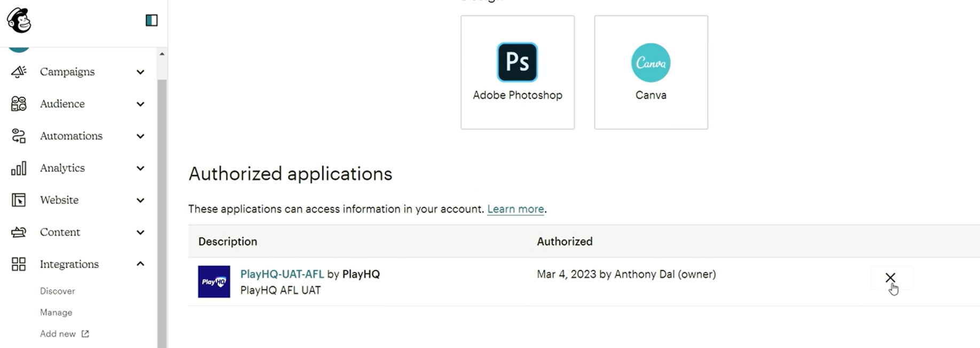The width and height of the screenshot is (980, 348).
Task: Click the Audience people icon
Action: [x=19, y=104]
